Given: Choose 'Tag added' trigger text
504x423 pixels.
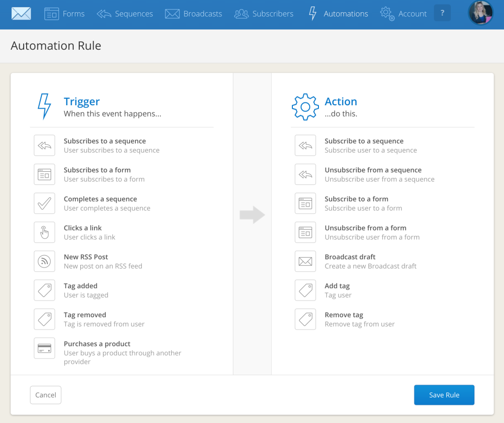Looking at the screenshot, I should coord(80,286).
